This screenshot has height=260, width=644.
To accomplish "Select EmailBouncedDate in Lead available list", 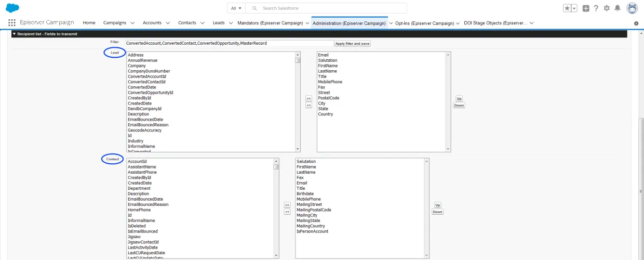I will (x=145, y=120).
